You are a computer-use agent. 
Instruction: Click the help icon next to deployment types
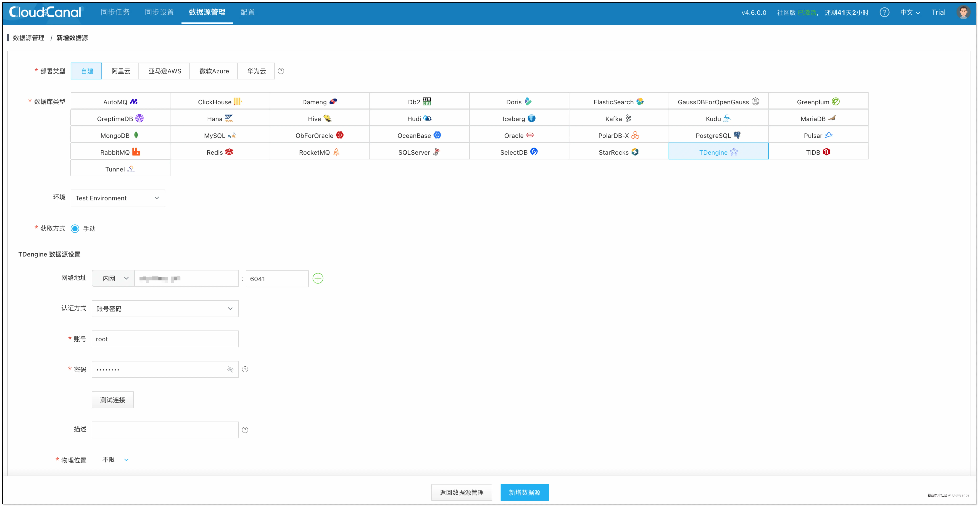[281, 71]
